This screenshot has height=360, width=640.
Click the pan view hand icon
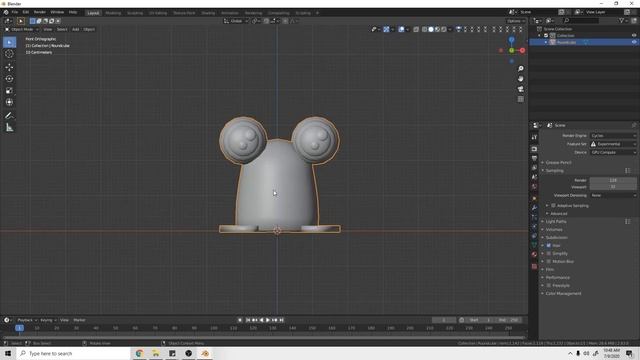tap(520, 79)
